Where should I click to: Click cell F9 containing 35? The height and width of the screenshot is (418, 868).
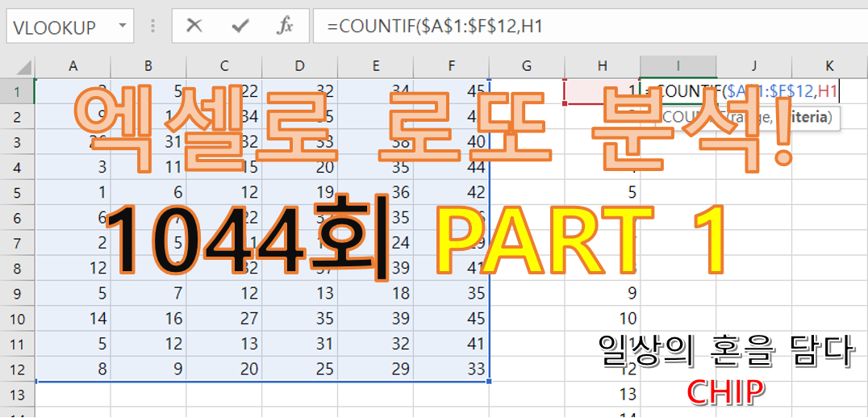click(x=452, y=293)
